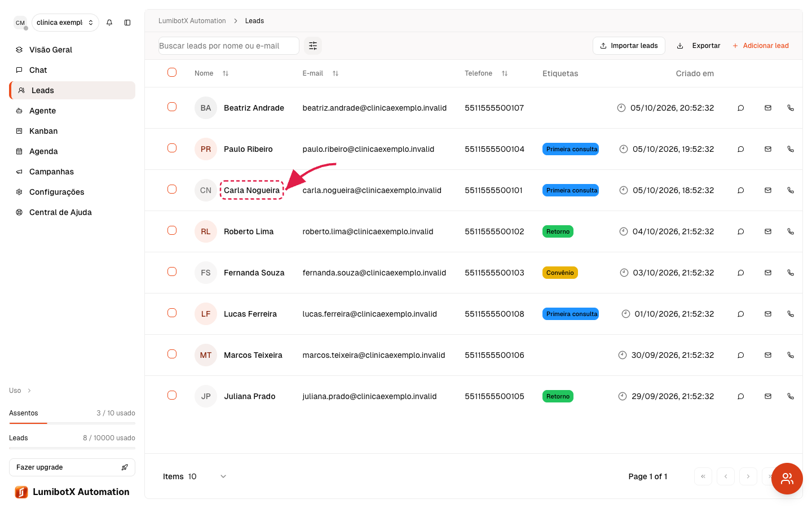Select Juliana Prado row checkbox
Image resolution: width=812 pixels, height=508 pixels.
click(x=172, y=395)
